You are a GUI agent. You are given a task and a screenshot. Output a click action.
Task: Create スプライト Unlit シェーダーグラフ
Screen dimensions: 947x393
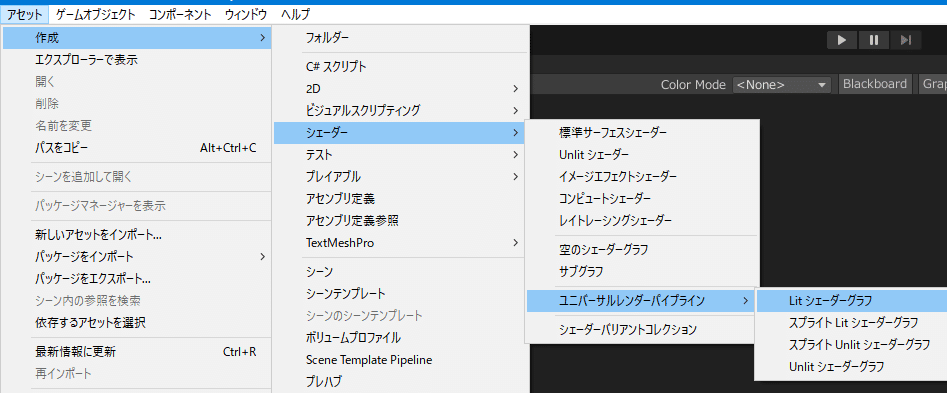click(852, 345)
